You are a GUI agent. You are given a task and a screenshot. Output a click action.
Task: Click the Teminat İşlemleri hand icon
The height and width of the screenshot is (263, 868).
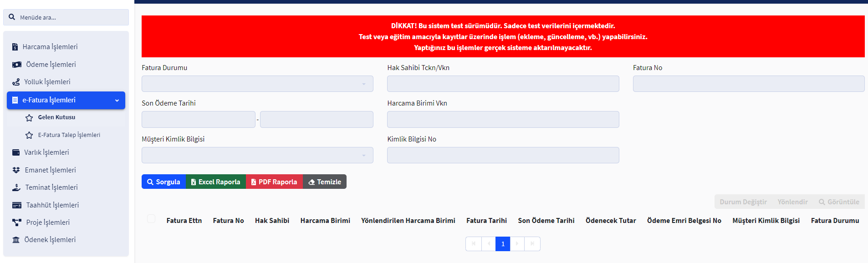(16, 187)
